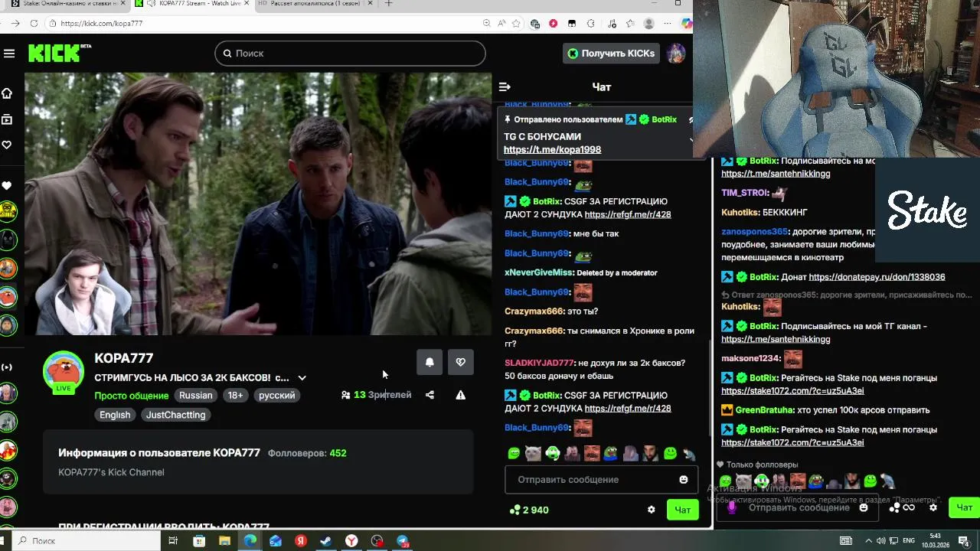Open the Following heart icon in the sidebar
Viewport: 980px width, 551px height.
tap(7, 145)
